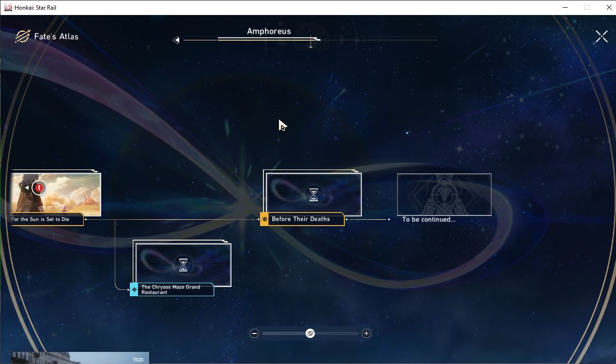Click the Honkai: Star Rail title bar icon
The height and width of the screenshot is (364, 616).
pyautogui.click(x=8, y=7)
